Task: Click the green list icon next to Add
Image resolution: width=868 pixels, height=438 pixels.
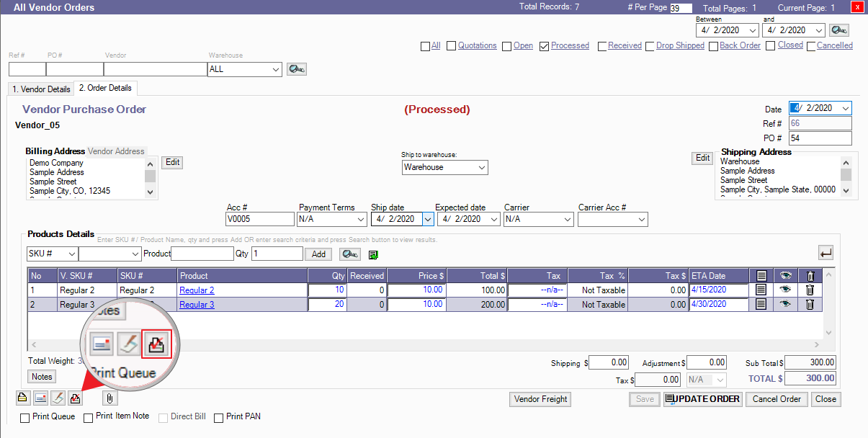Action: pyautogui.click(x=373, y=254)
